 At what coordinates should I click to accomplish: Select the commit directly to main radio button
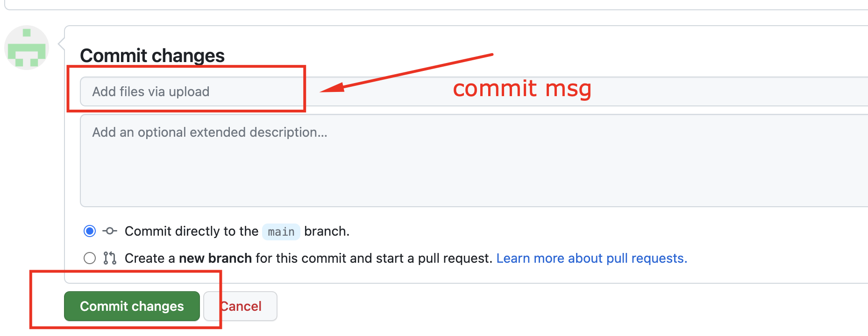tap(90, 231)
